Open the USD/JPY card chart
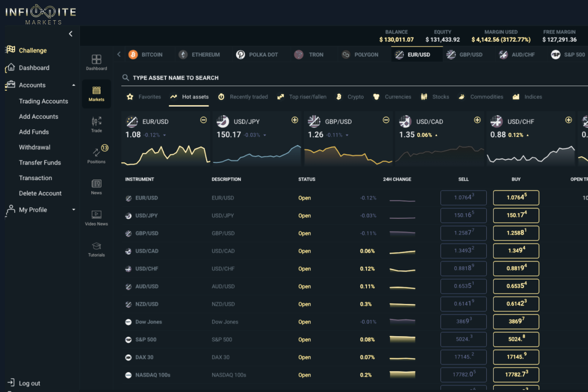Screen dimensions: 588x392 click(x=257, y=155)
